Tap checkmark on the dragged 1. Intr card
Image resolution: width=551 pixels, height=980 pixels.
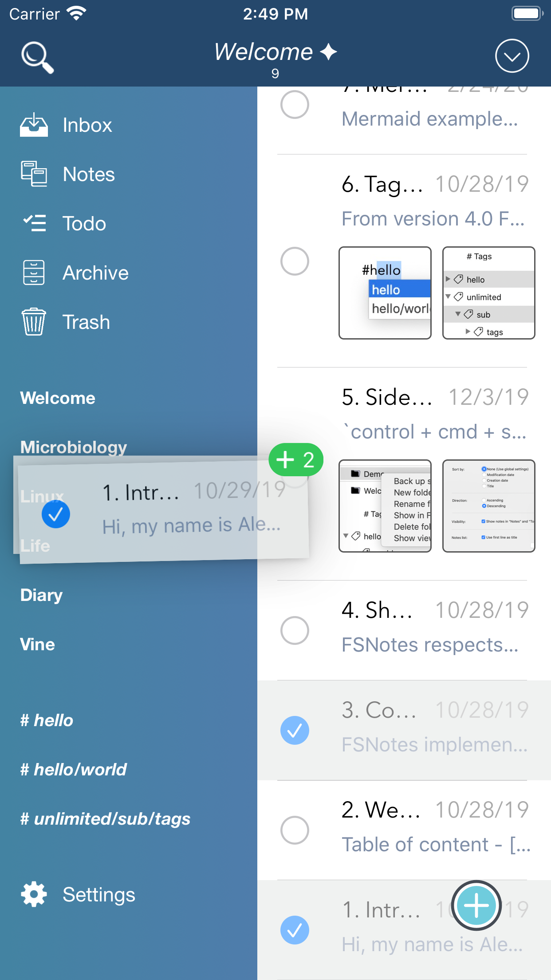pos(56,514)
